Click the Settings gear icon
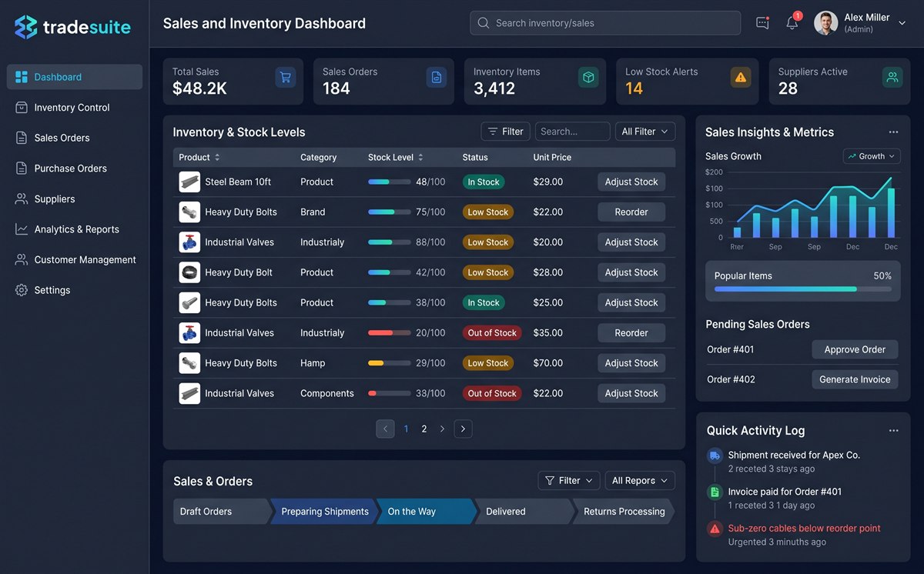The height and width of the screenshot is (574, 924). [x=22, y=290]
